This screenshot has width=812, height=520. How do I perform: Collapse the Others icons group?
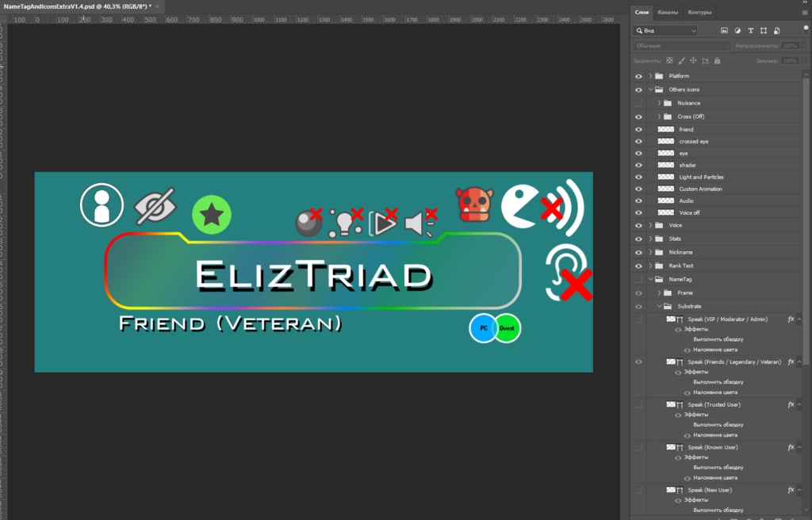[x=652, y=90]
